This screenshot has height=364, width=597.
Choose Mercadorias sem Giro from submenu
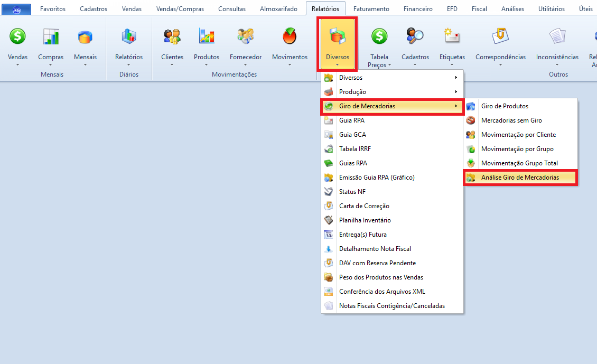tap(511, 120)
